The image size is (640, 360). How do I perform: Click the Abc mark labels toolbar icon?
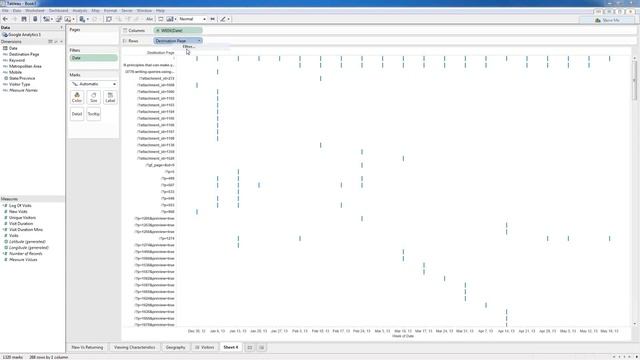click(149, 19)
